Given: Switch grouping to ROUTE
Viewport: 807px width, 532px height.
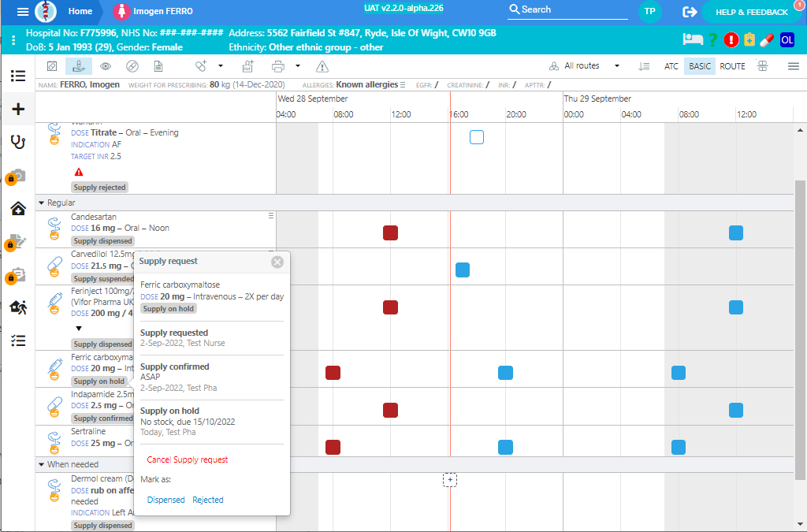Looking at the screenshot, I should pyautogui.click(x=732, y=66).
